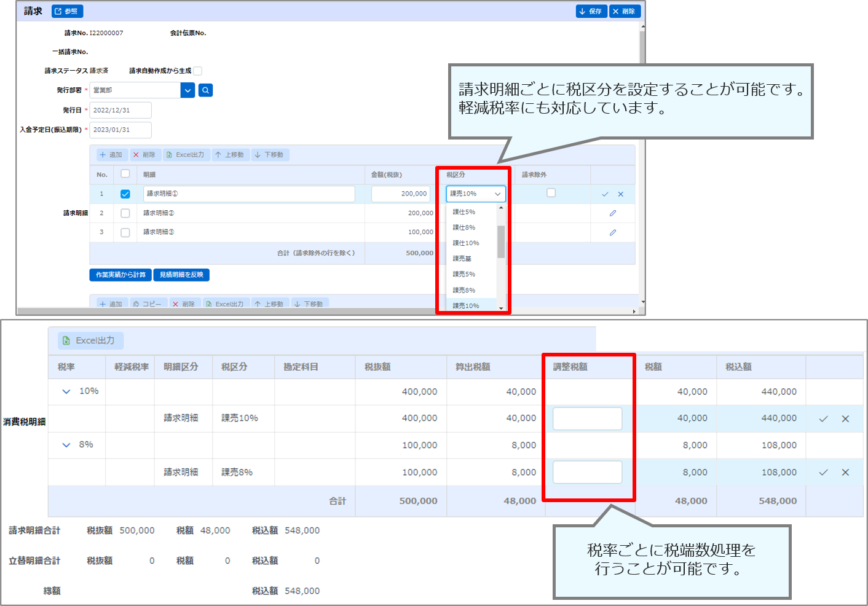Click 削除 in the 請求明細 toolbar
Screen dimensions: 868x606
[x=144, y=155]
